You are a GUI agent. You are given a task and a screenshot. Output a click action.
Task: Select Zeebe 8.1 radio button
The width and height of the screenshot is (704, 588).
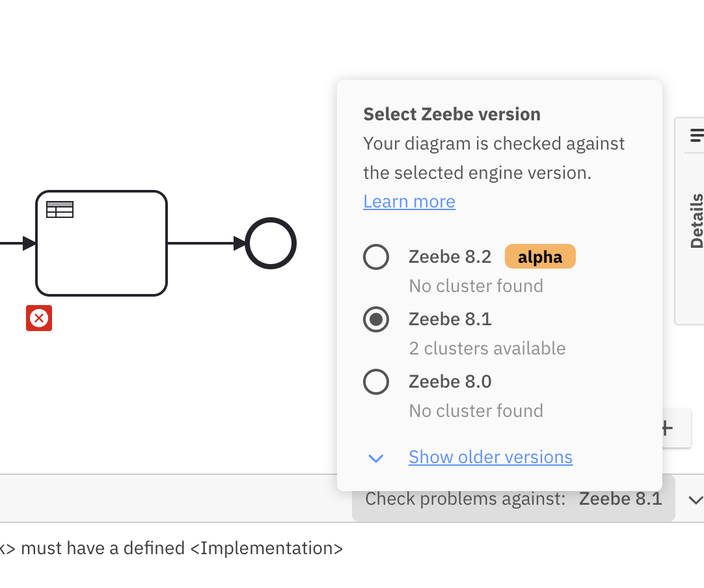pos(376,319)
